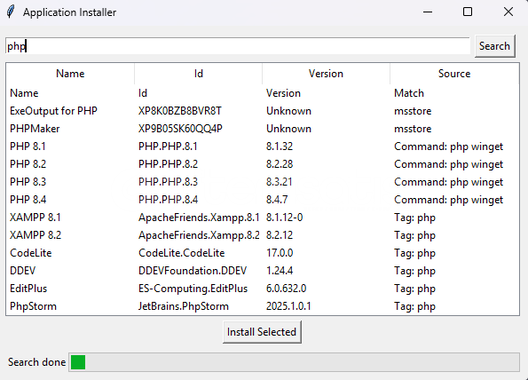This screenshot has width=528, height=380.
Task: Click version 8.3.21 cell
Action: tap(279, 182)
